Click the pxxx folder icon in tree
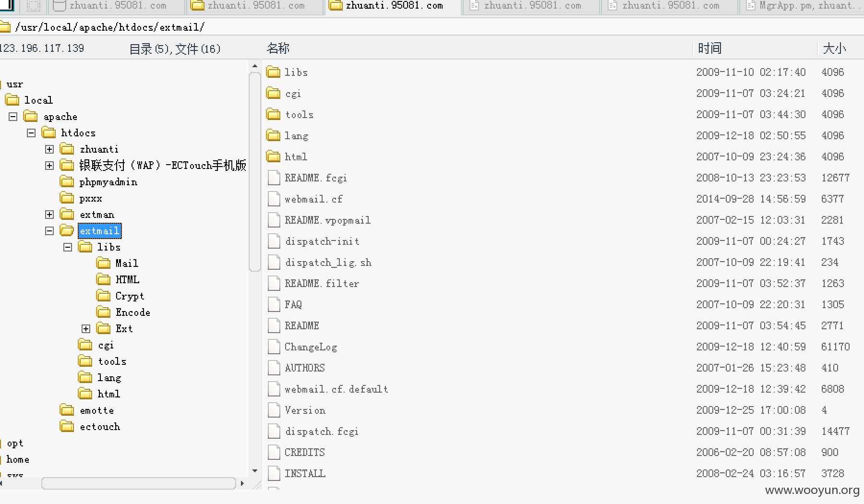The height and width of the screenshot is (504, 864). point(67,198)
